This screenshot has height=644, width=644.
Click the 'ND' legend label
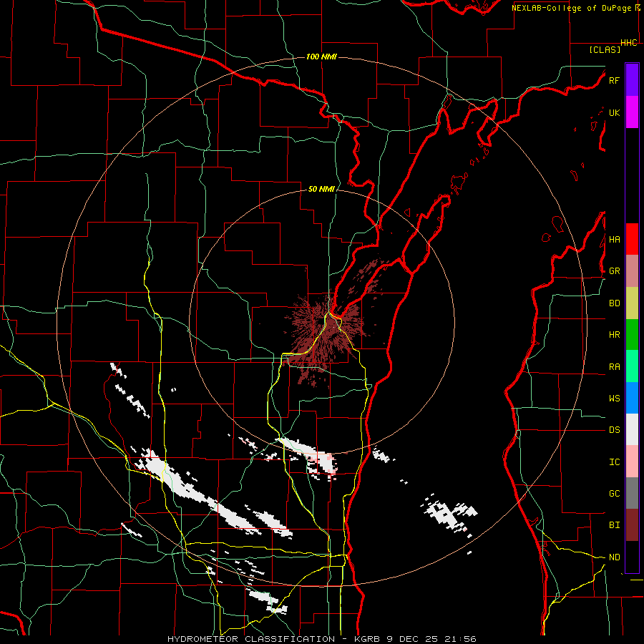pos(614,557)
